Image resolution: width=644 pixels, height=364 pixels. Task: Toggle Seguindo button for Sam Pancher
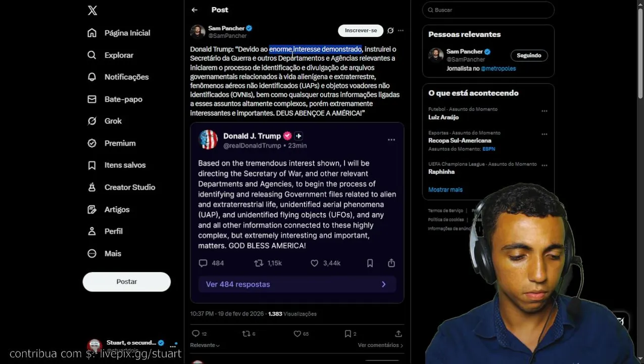tap(529, 55)
